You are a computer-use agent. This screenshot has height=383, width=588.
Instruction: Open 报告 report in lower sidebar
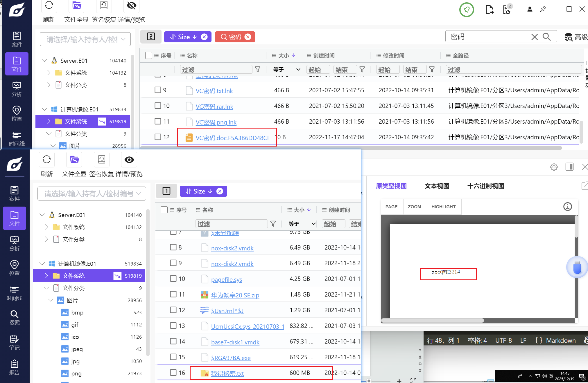(14, 367)
